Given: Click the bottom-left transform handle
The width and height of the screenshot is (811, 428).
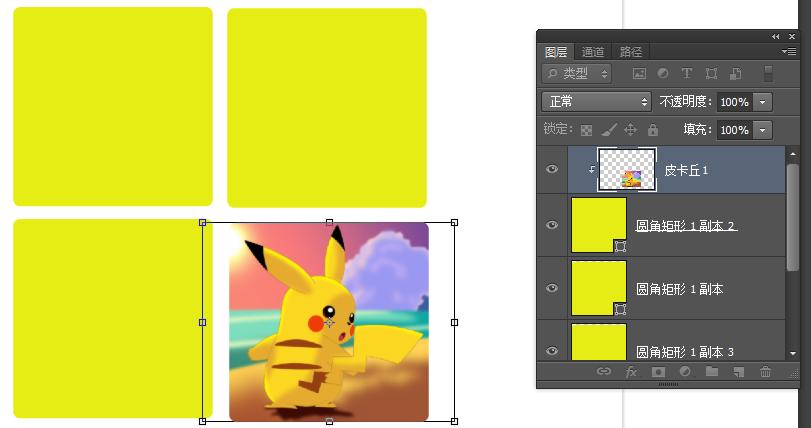Looking at the screenshot, I should click(x=203, y=421).
